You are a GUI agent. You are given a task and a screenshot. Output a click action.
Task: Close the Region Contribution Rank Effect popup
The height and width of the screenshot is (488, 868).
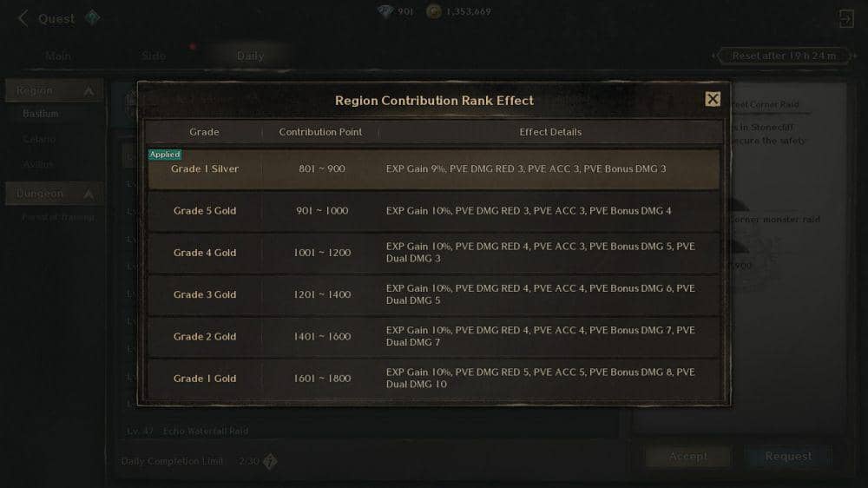coord(713,99)
